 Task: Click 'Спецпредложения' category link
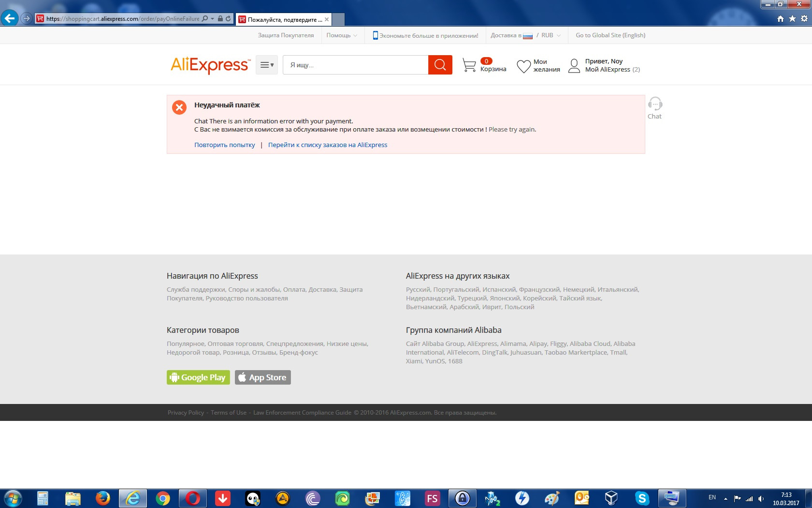click(x=294, y=344)
